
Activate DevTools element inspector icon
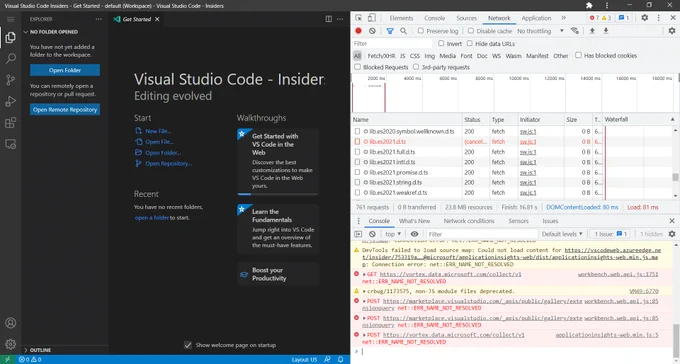tap(359, 18)
